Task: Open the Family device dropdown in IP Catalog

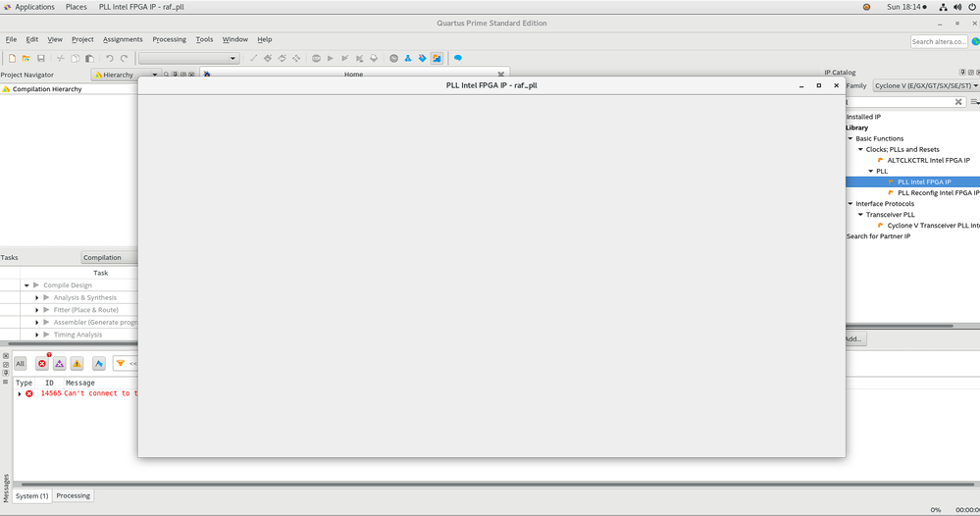Action: pyautogui.click(x=926, y=85)
